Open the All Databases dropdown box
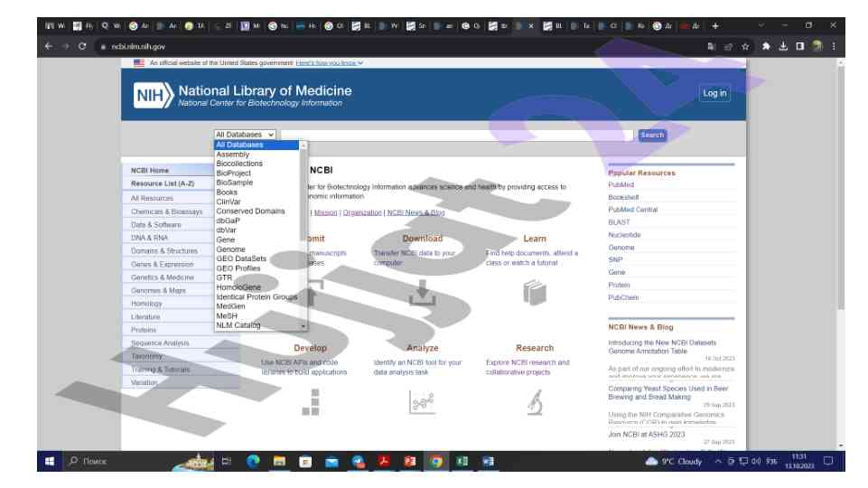Viewport: 868px width, 488px height. pos(245,135)
